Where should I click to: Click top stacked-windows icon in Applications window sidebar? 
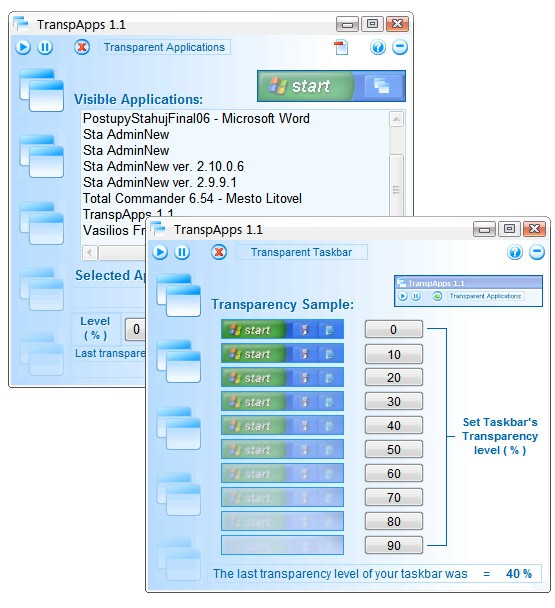41,90
